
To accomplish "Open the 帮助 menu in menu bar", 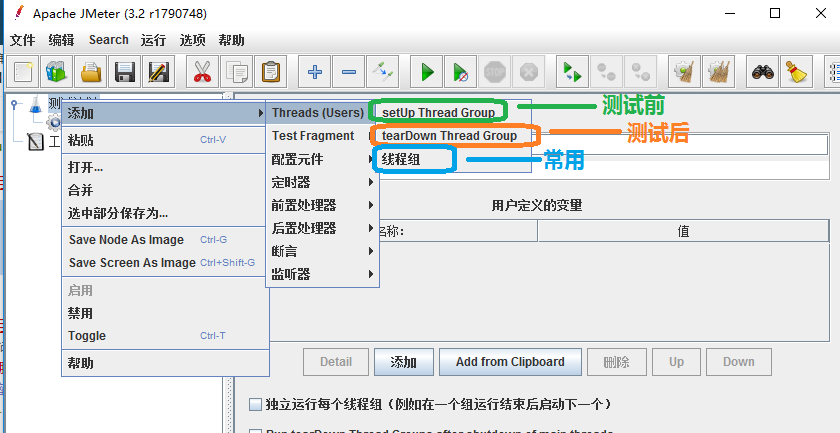I will 231,40.
